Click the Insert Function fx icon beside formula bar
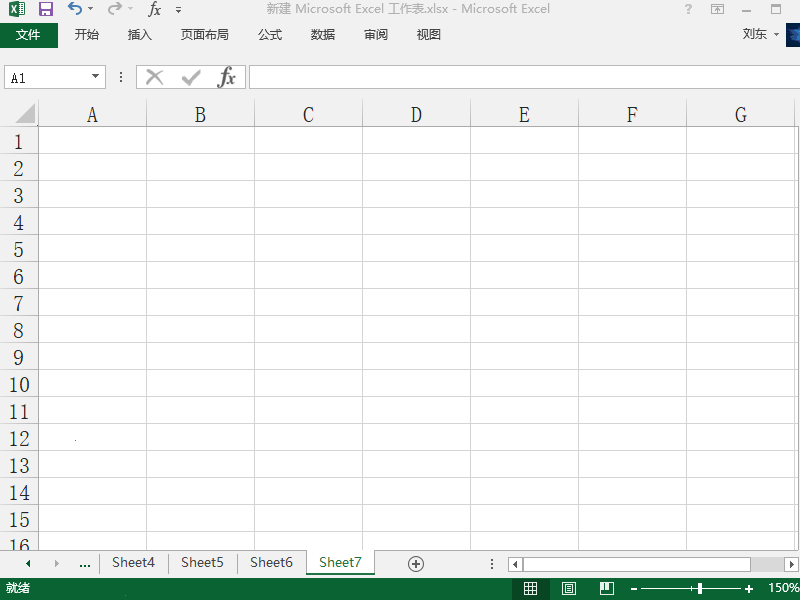 (227, 77)
